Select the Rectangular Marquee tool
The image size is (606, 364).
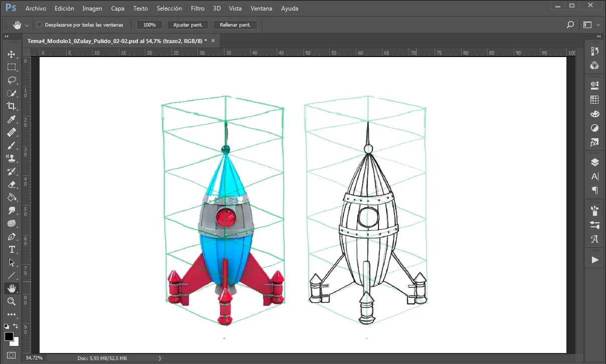click(12, 67)
